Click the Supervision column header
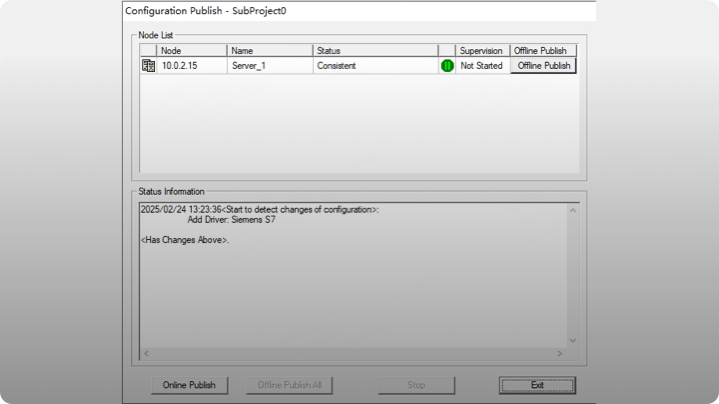This screenshot has width=719, height=404. (482, 50)
